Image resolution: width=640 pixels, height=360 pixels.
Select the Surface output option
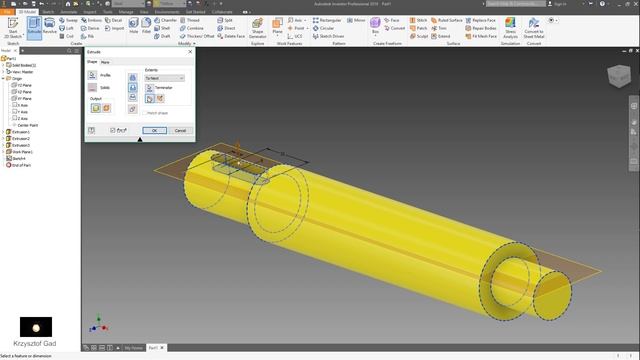click(x=106, y=108)
